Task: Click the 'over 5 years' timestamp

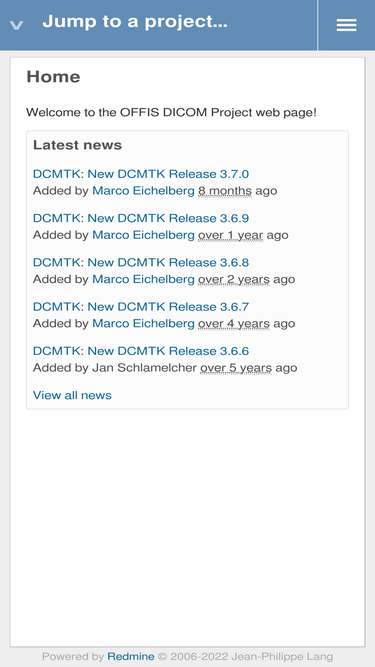Action: click(236, 368)
